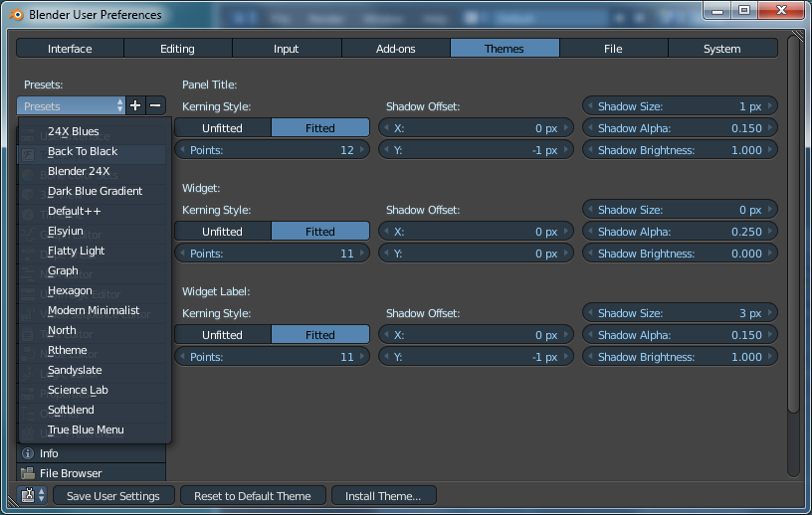Click Widget Shadow Offset Y field
This screenshot has width=812, height=515.
pyautogui.click(x=476, y=254)
